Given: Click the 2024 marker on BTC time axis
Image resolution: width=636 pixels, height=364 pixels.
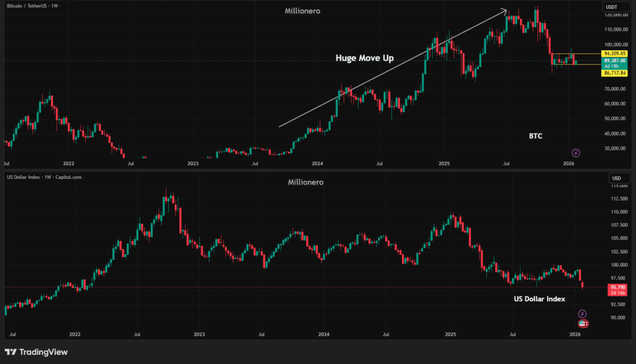Looking at the screenshot, I should click(317, 163).
